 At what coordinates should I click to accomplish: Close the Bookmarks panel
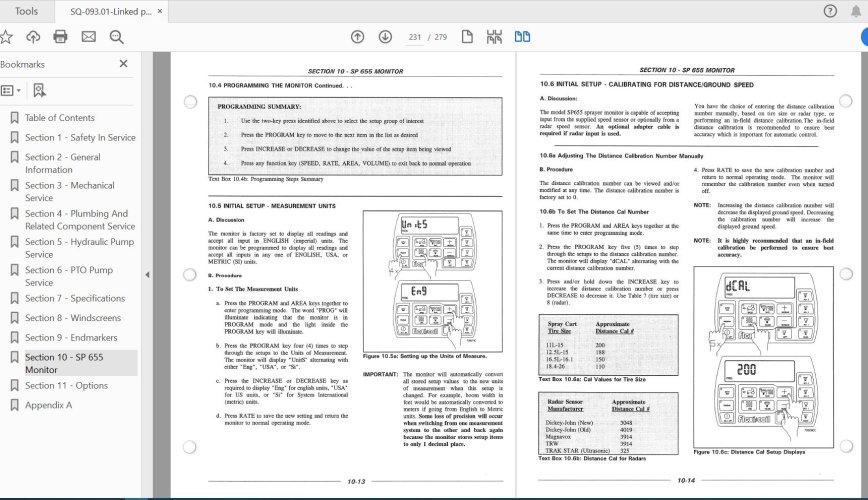click(x=123, y=64)
